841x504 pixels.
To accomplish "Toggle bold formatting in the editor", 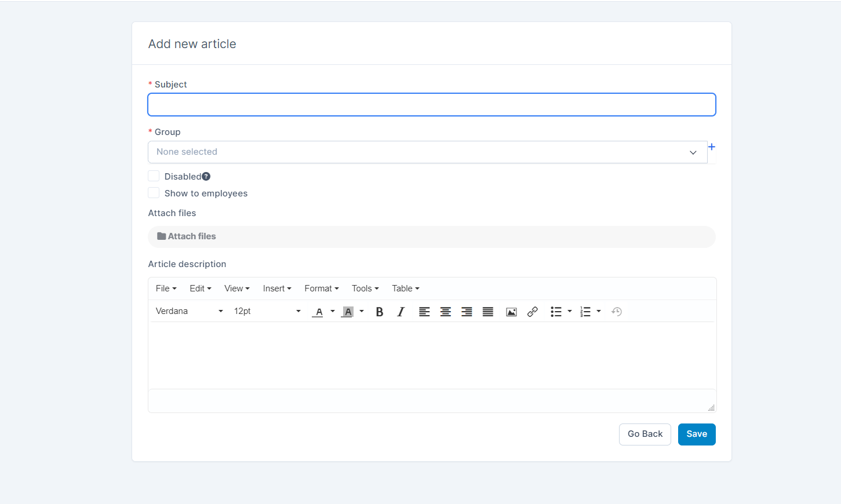I will click(380, 312).
